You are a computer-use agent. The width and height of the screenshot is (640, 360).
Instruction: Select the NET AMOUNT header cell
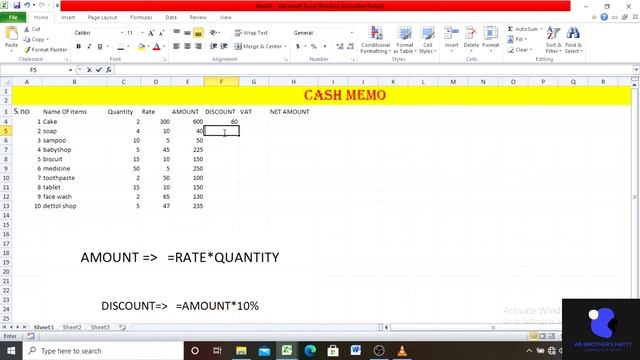[x=293, y=111]
